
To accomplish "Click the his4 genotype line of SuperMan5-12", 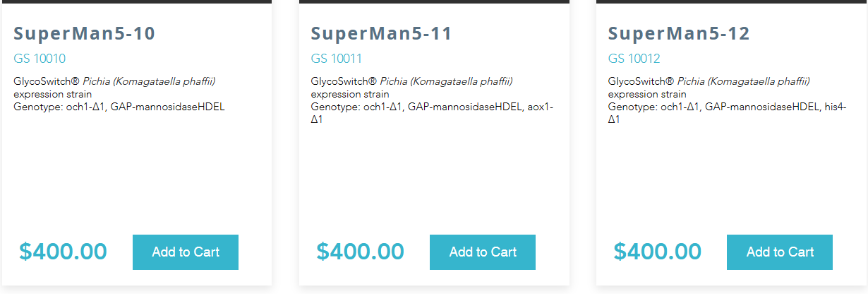I will [x=727, y=107].
